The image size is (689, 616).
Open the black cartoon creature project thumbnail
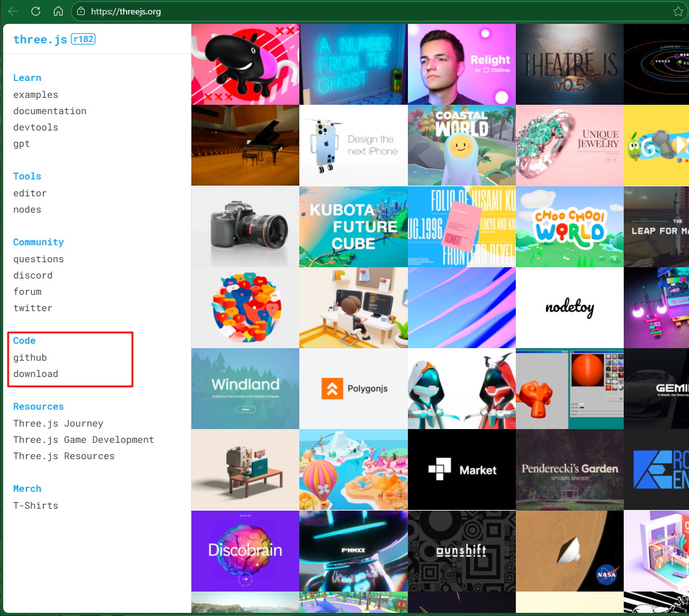(245, 64)
